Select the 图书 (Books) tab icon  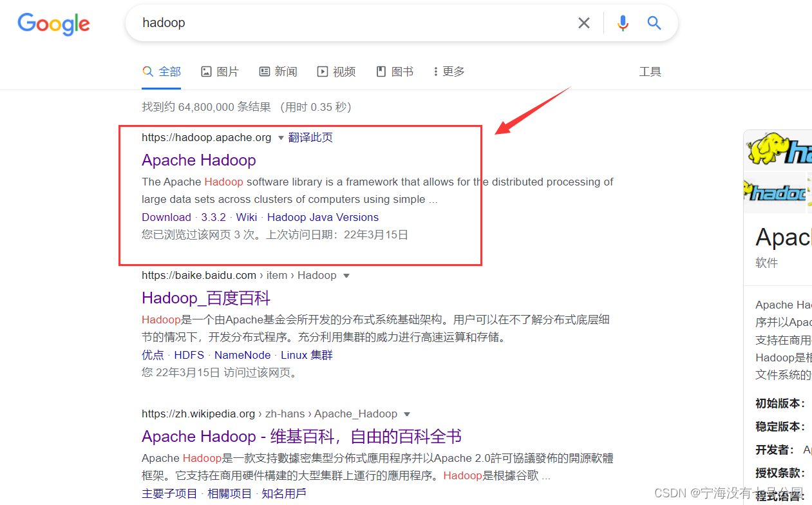pos(381,71)
